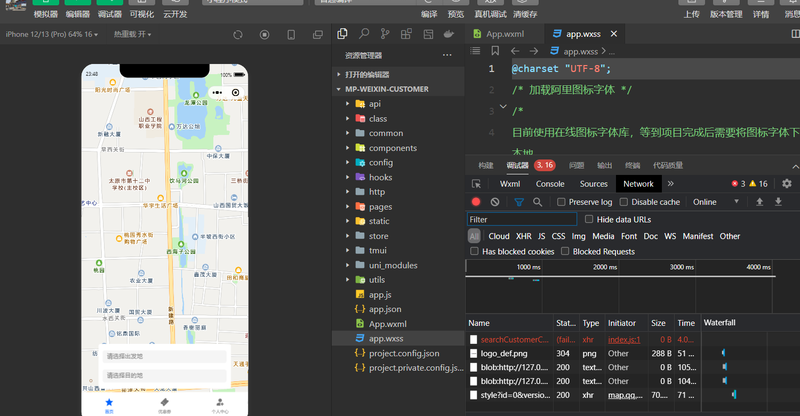The width and height of the screenshot is (800, 416).
Task: Open the search icon in the editor sidebar
Action: pyautogui.click(x=365, y=34)
